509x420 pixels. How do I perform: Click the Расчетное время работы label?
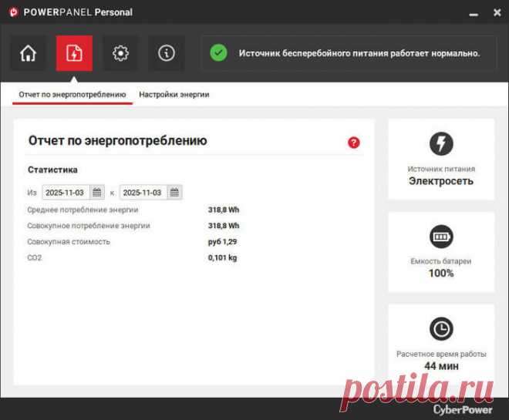[441, 354]
